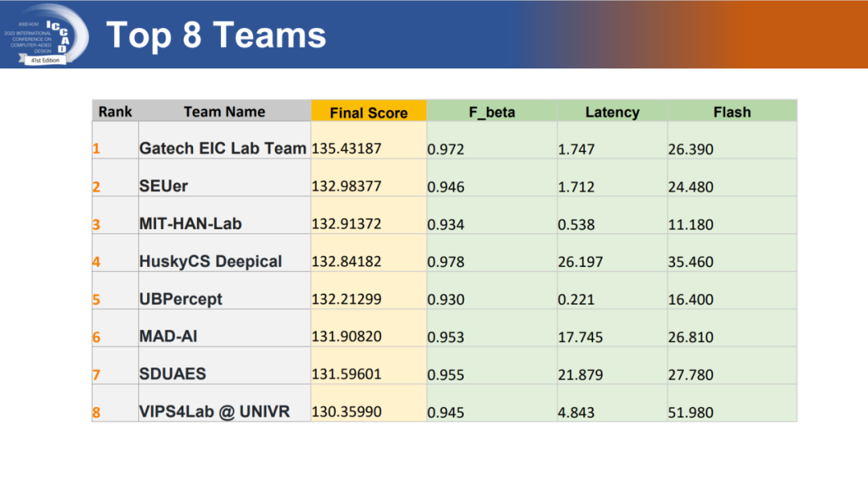Image resolution: width=868 pixels, height=477 pixels.
Task: Select the MIT-HAN-Lab team cell
Action: click(x=190, y=224)
